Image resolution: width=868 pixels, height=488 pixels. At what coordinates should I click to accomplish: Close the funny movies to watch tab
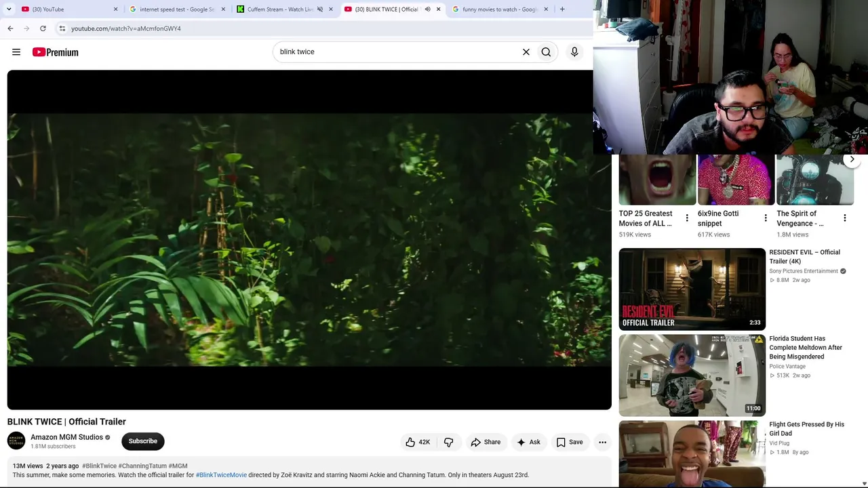click(546, 9)
